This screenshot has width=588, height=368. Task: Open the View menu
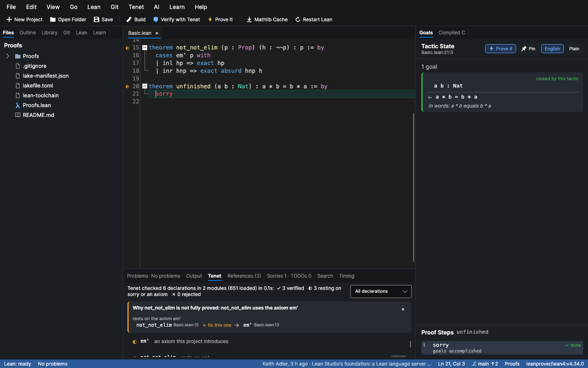point(53,7)
